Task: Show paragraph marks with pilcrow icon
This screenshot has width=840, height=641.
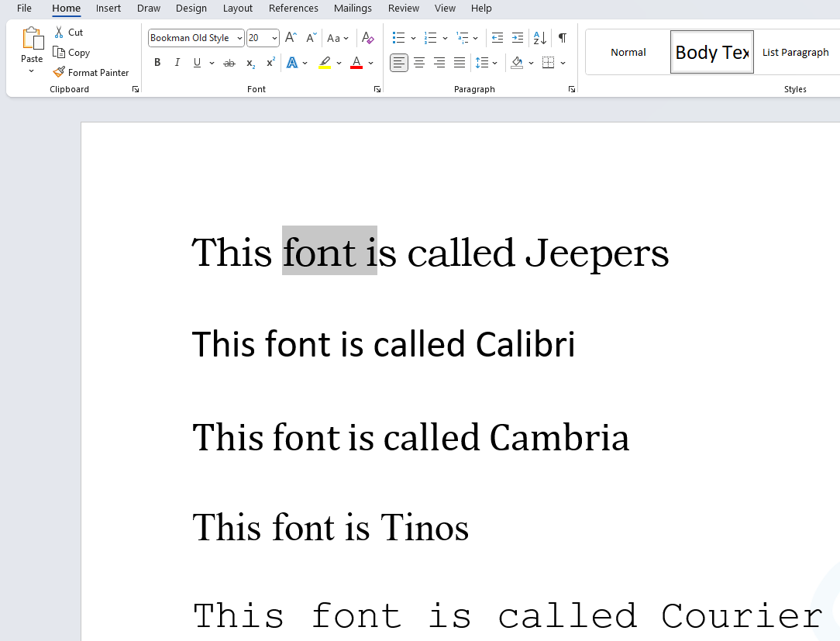Action: [x=563, y=38]
